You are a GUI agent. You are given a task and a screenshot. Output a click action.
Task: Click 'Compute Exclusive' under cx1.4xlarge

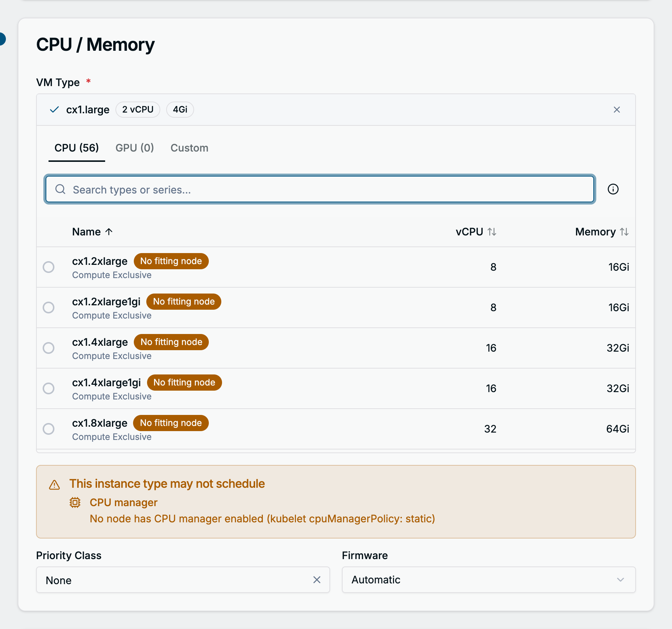pyautogui.click(x=112, y=356)
